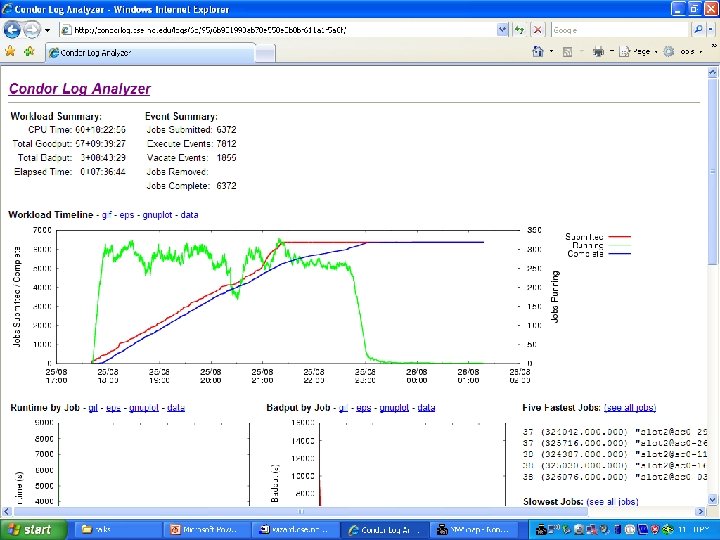Open the Tools menu

[682, 52]
